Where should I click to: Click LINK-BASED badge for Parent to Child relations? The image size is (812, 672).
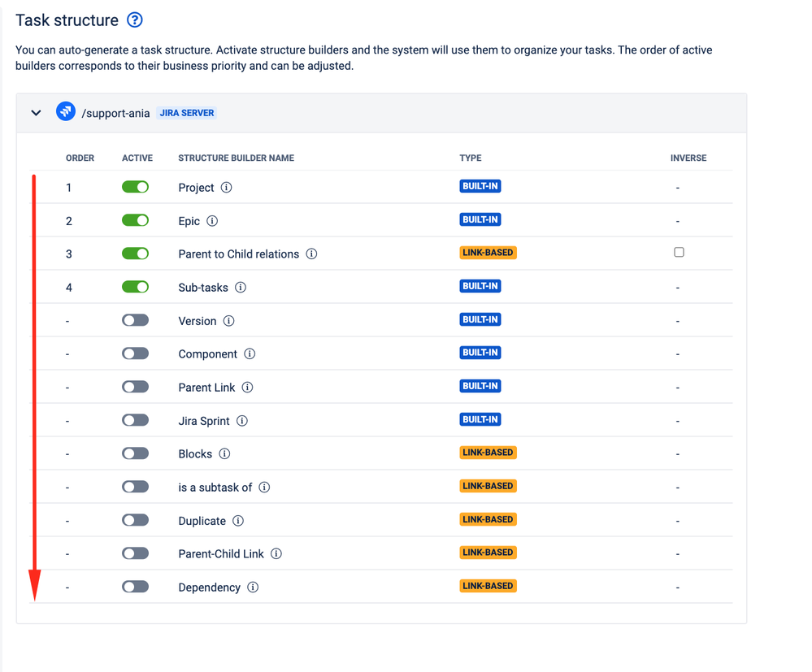click(x=488, y=253)
